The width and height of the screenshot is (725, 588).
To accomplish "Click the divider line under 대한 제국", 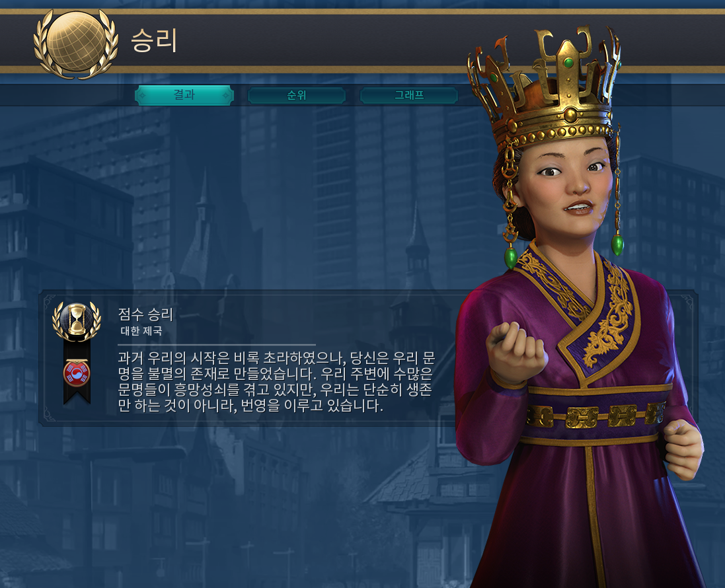I will [216, 344].
